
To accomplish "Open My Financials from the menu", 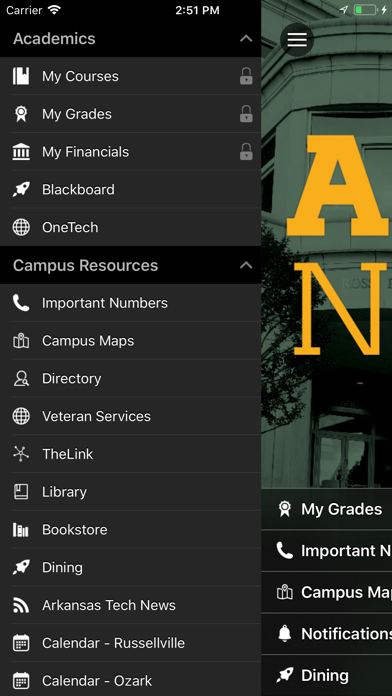I will 131,152.
